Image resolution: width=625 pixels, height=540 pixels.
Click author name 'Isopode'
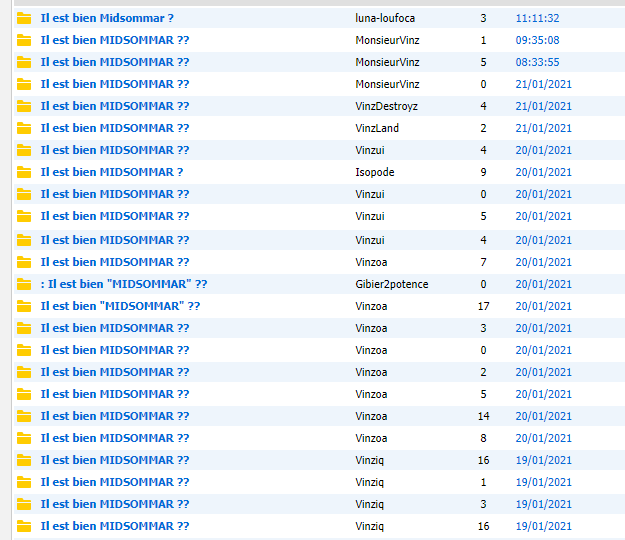[x=375, y=172]
